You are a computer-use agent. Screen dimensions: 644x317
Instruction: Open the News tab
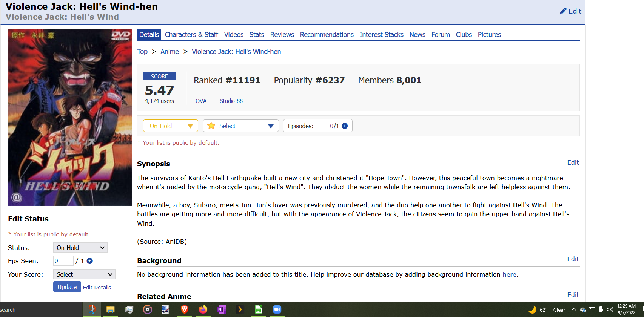click(418, 35)
